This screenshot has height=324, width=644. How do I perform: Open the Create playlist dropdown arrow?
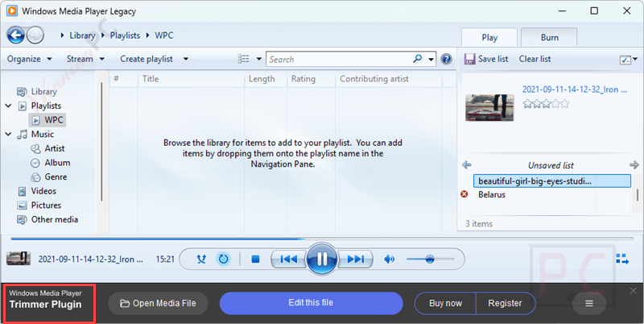coord(186,59)
